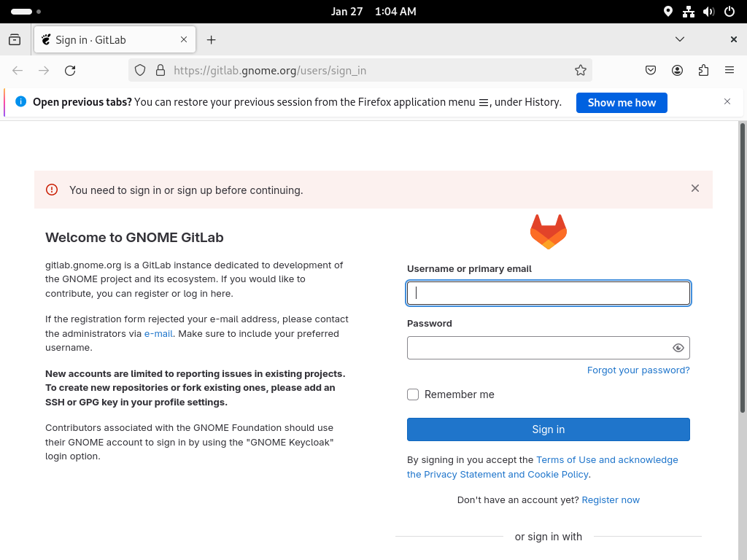Click the GitLab fox logo

(549, 232)
